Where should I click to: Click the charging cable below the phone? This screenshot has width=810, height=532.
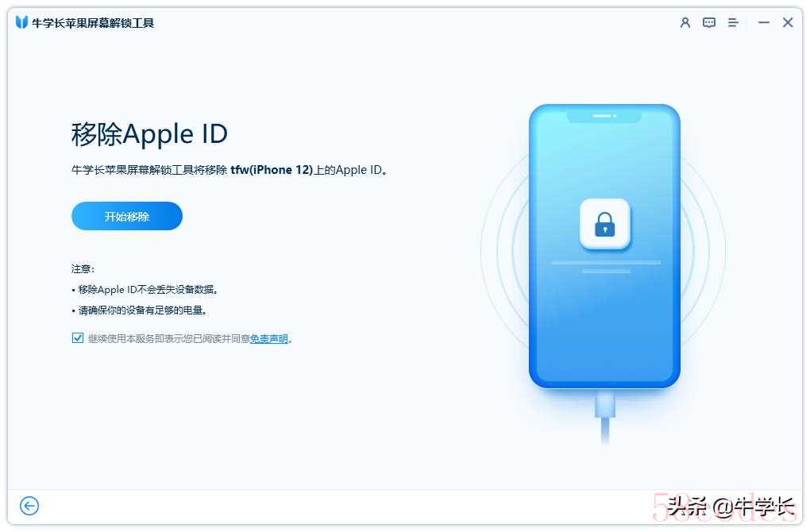605,416
